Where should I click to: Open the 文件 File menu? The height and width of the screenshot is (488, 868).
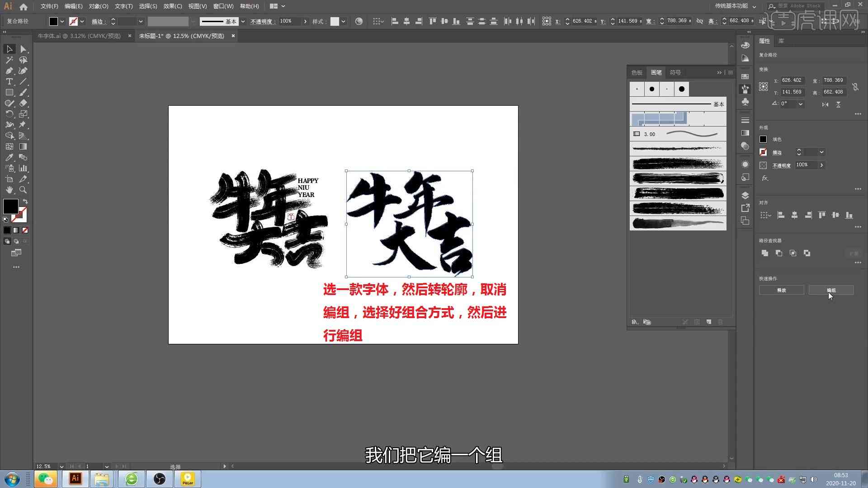[49, 6]
